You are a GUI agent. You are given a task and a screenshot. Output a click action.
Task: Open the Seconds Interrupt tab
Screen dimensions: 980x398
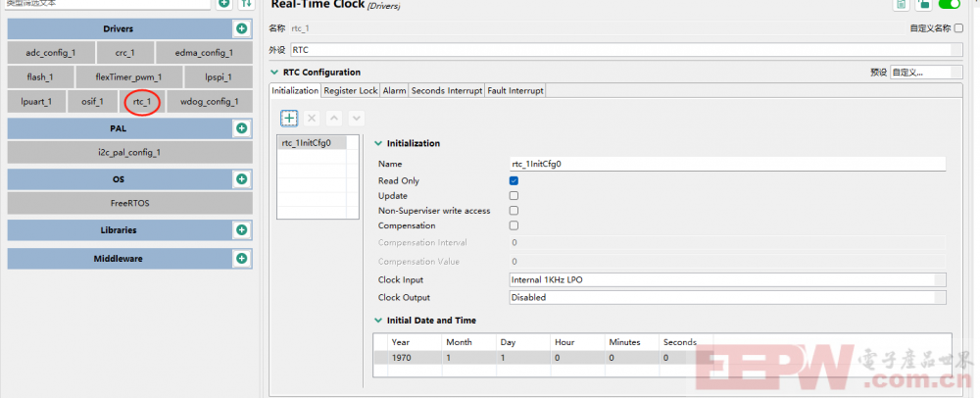pyautogui.click(x=446, y=90)
